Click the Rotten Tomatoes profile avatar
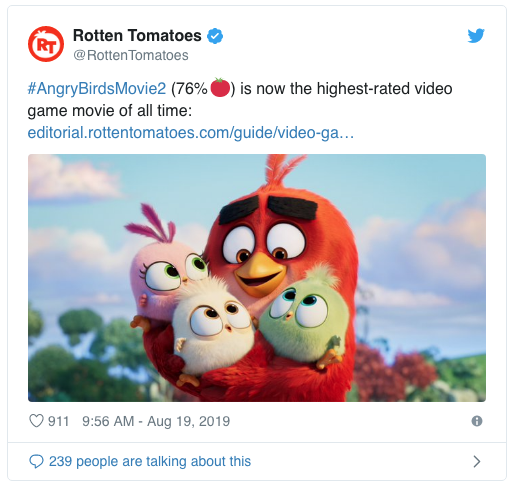 tap(46, 44)
